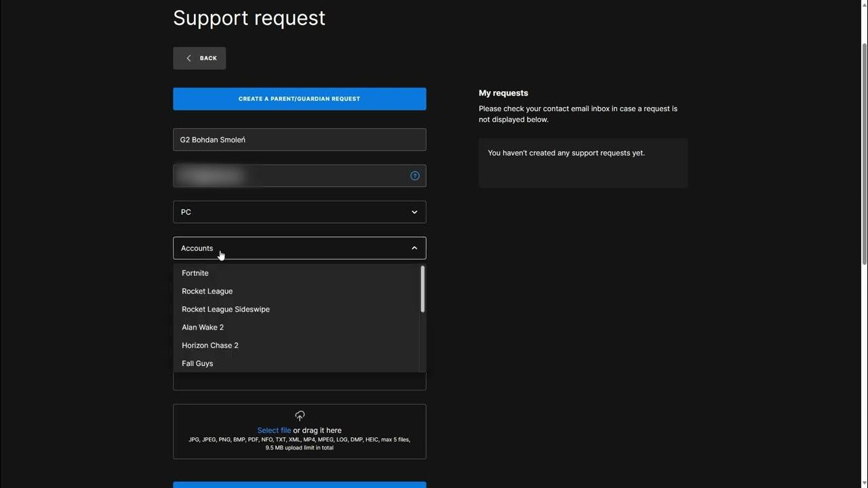Click Create a Parent/Guardian Request button
Image resolution: width=868 pixels, height=488 pixels.
click(x=300, y=99)
